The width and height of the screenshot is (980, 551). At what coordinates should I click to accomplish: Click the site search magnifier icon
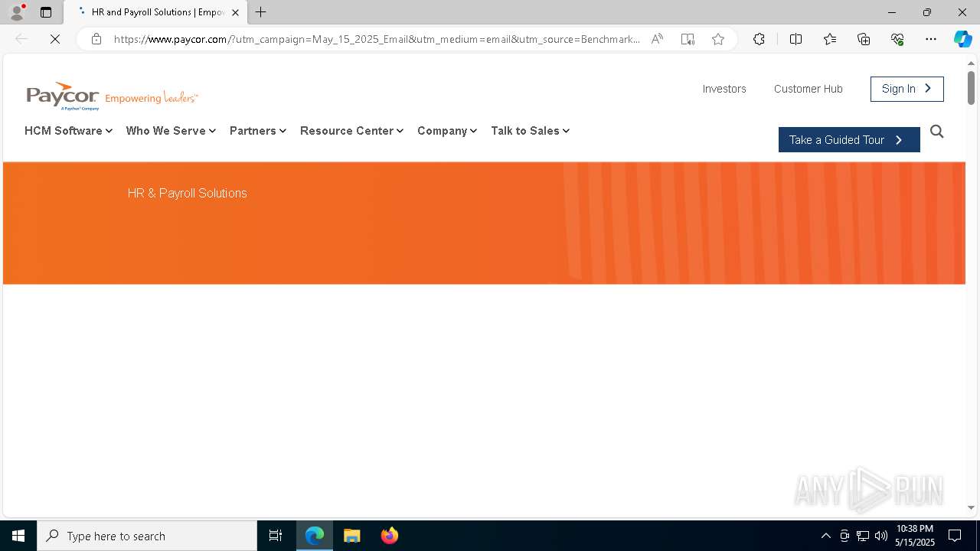point(936,132)
